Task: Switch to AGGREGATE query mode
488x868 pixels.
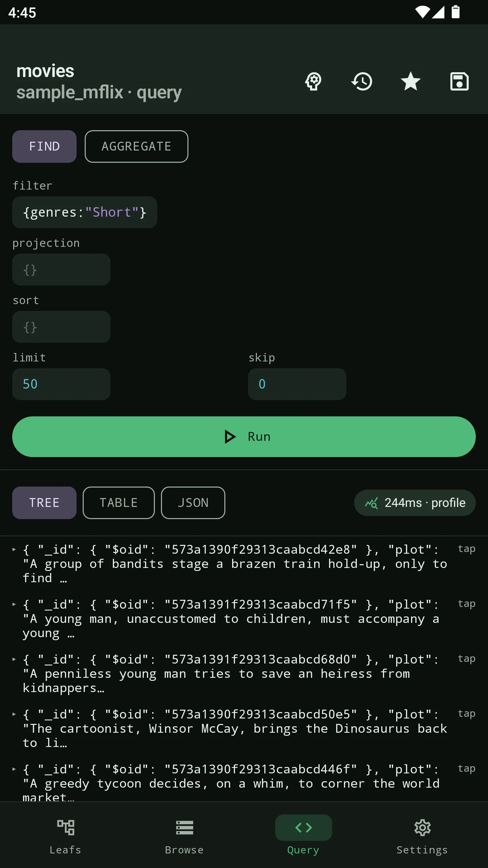Action: point(137,146)
